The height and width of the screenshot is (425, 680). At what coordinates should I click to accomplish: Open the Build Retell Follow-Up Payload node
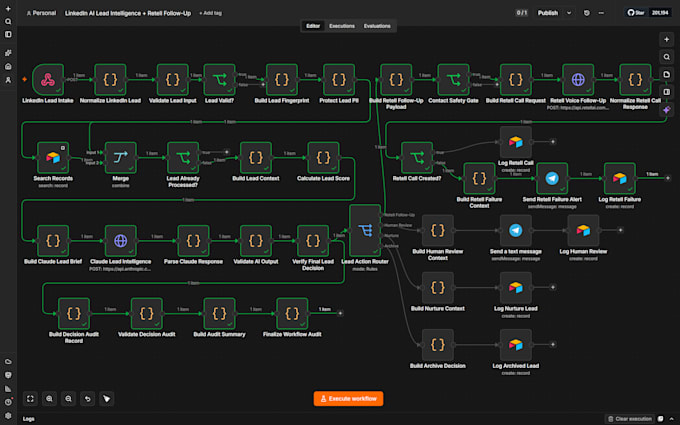(x=396, y=80)
